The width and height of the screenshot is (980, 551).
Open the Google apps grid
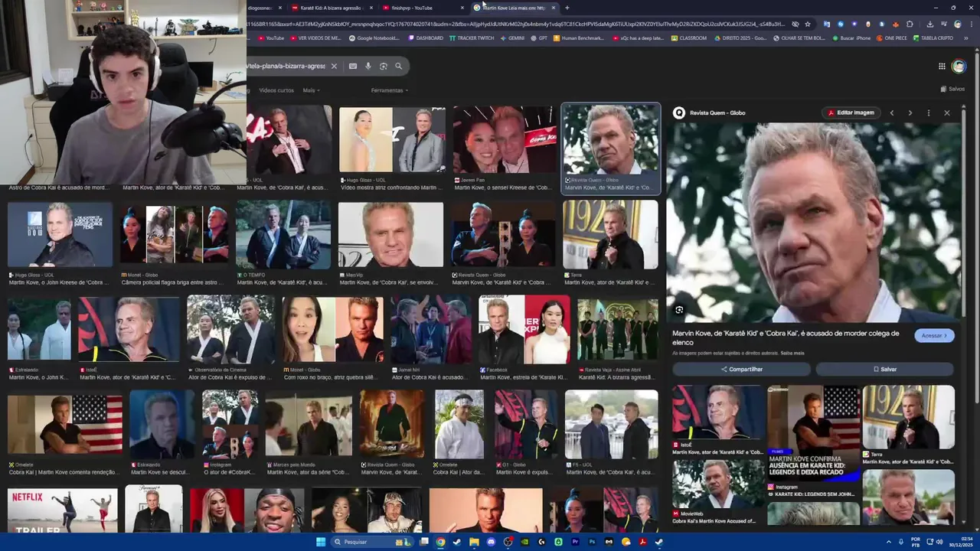(942, 67)
